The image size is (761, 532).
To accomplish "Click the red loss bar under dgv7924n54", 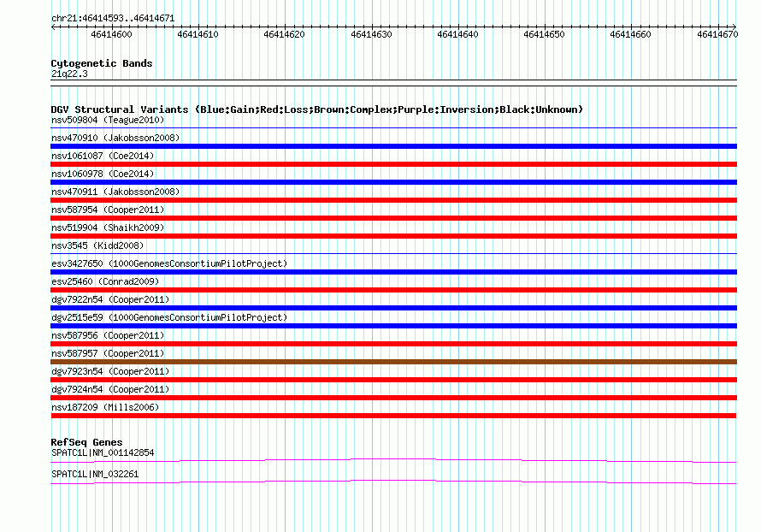I will click(x=393, y=398).
